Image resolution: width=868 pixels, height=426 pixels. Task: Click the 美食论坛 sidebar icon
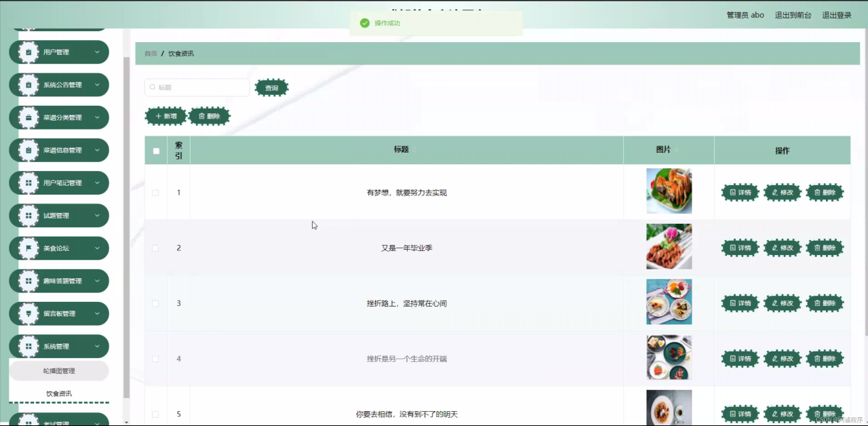click(28, 248)
